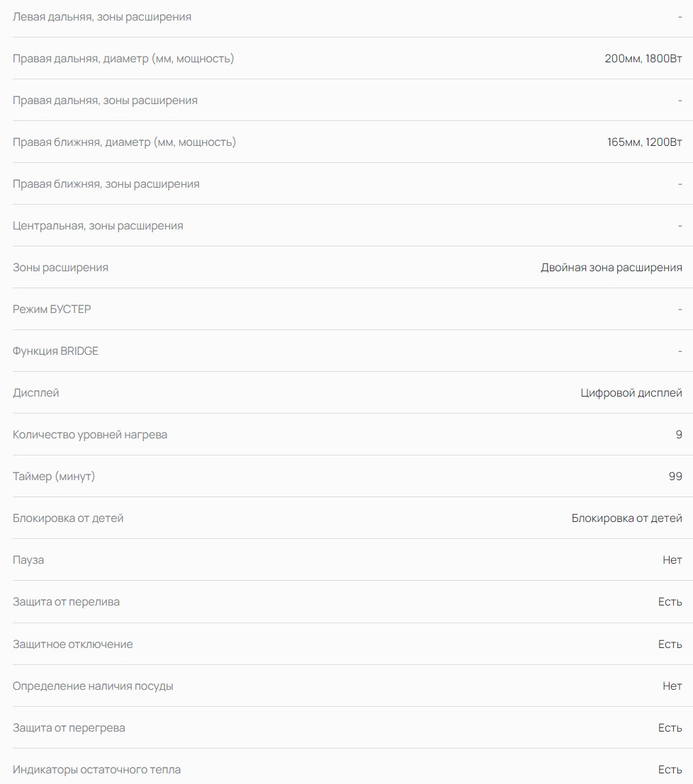Click the 'Режим БУСТЕР' label
Image resolution: width=693 pixels, height=784 pixels.
tap(52, 309)
